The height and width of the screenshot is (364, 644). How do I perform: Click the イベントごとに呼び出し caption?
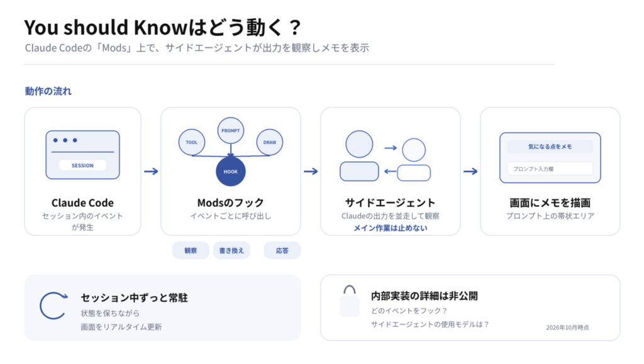[x=230, y=216]
